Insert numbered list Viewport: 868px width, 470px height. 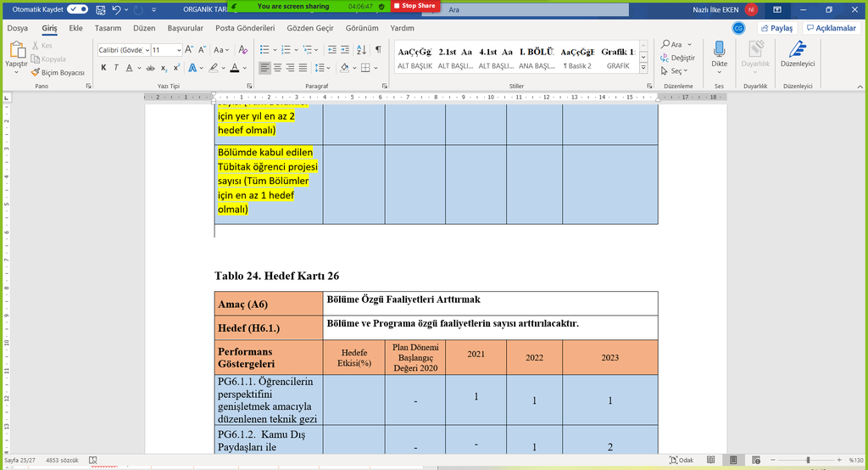286,50
